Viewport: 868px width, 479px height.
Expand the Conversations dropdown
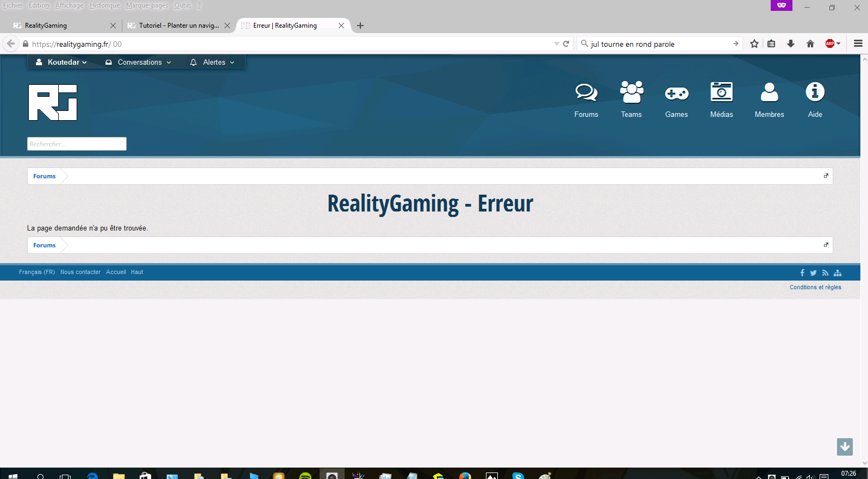coord(138,62)
